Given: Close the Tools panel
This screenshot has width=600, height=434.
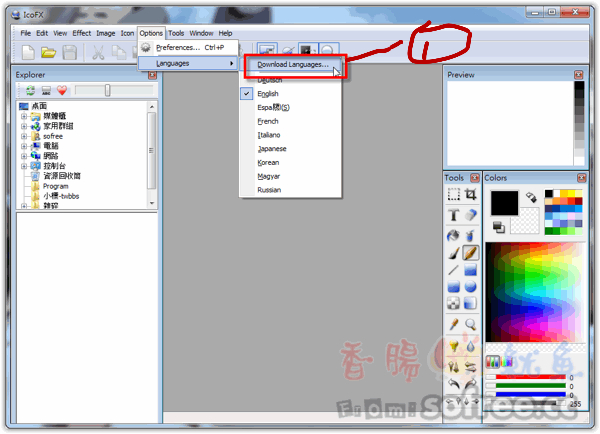Looking at the screenshot, I should coord(474,178).
